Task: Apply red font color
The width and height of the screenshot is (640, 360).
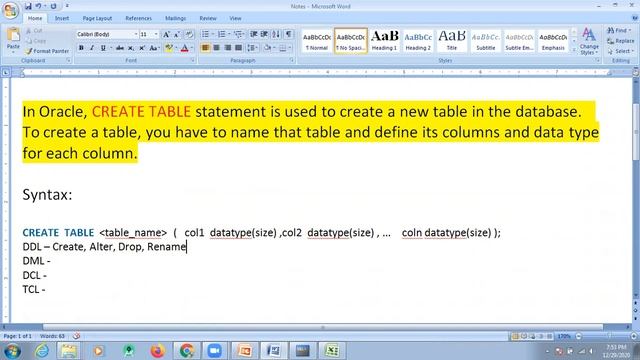Action: pos(184,48)
